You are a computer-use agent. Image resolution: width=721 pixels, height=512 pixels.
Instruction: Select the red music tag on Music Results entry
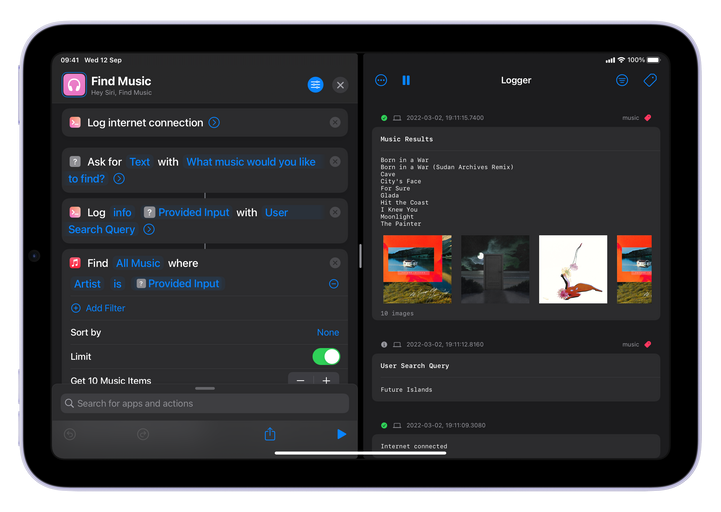pyautogui.click(x=648, y=118)
